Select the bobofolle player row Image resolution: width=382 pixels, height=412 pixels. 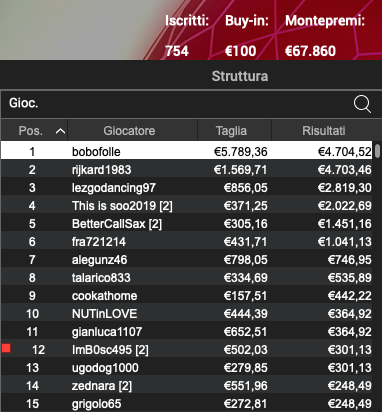click(187, 152)
